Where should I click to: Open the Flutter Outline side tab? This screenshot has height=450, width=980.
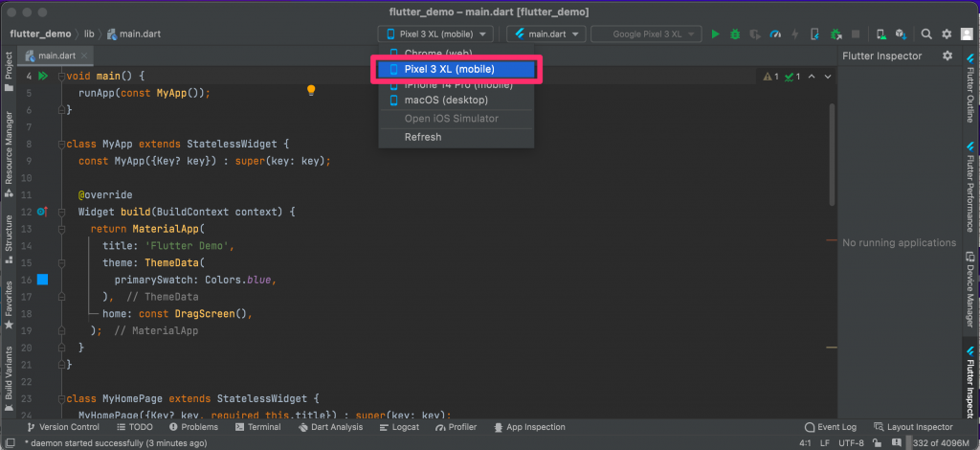[x=970, y=89]
